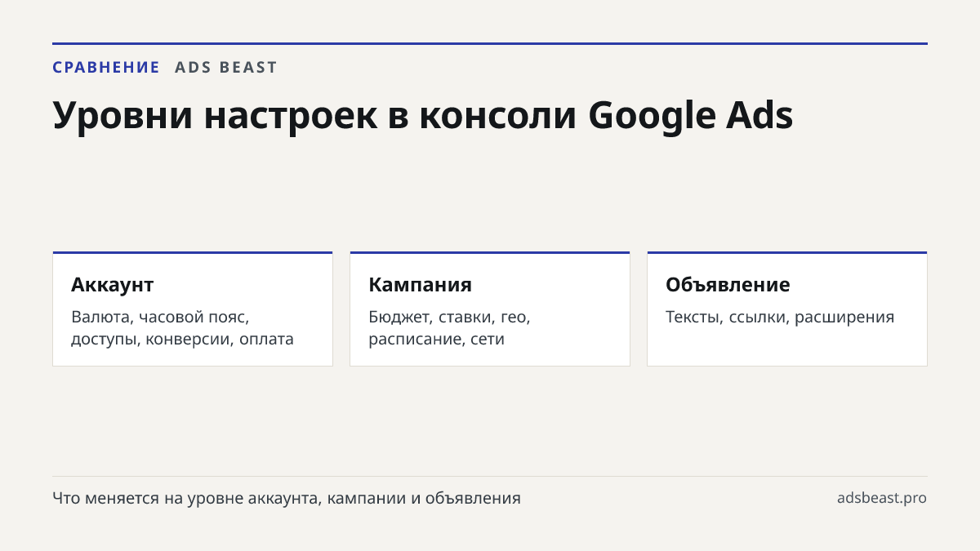Click 'Тексты, ссылки, расширения' description
The height and width of the screenshot is (551, 980).
780,317
